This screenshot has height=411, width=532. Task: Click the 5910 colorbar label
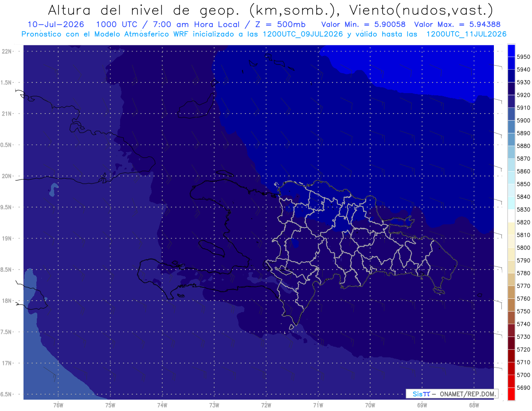coord(524,108)
